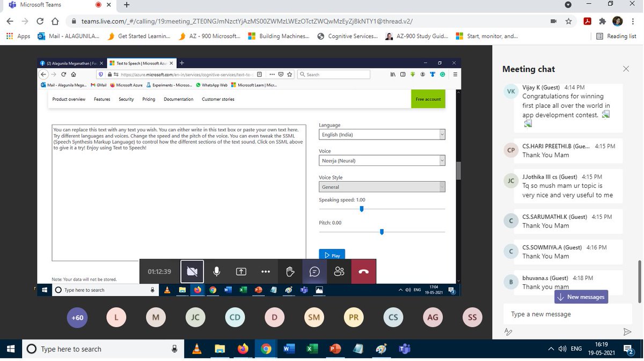The image size is (644, 361).
Task: Open Features tab on shared Azure page
Action: 102,99
